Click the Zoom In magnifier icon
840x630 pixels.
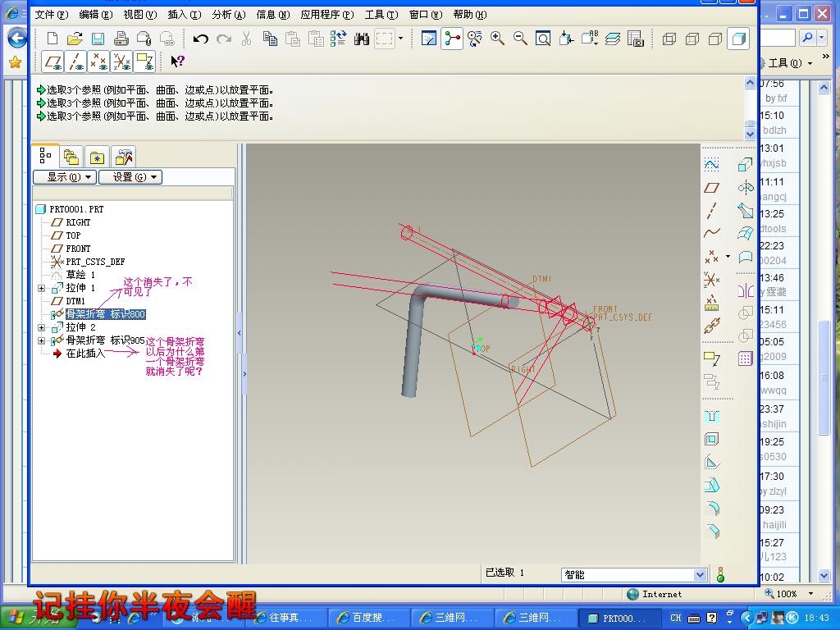tap(497, 39)
